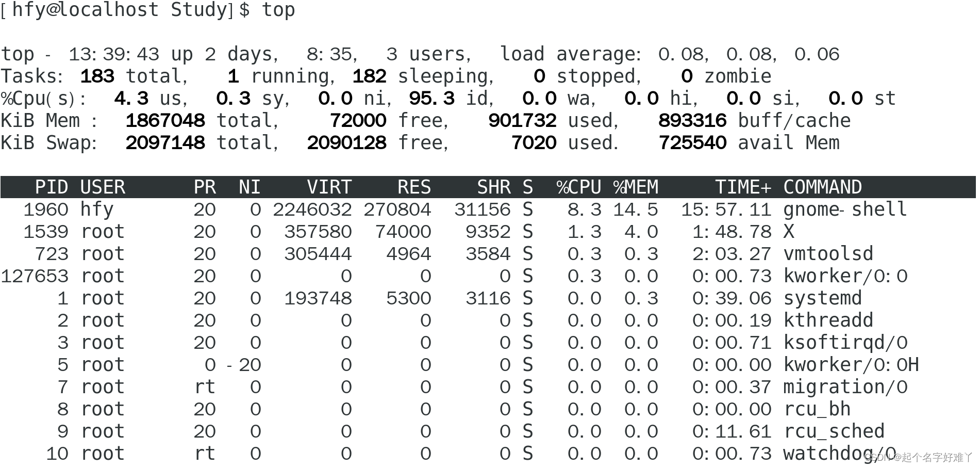Image resolution: width=980 pixels, height=467 pixels.
Task: Click the kthreadd command name
Action: click(x=828, y=320)
